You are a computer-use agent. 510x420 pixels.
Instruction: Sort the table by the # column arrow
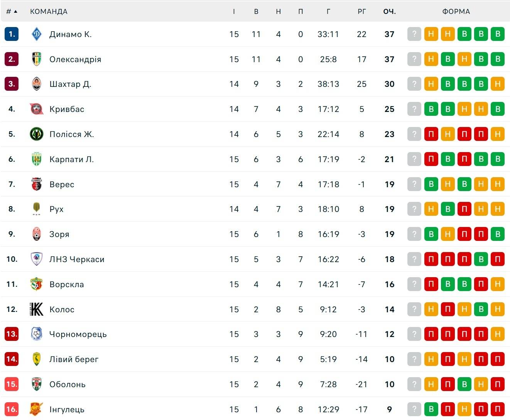[x=15, y=12]
